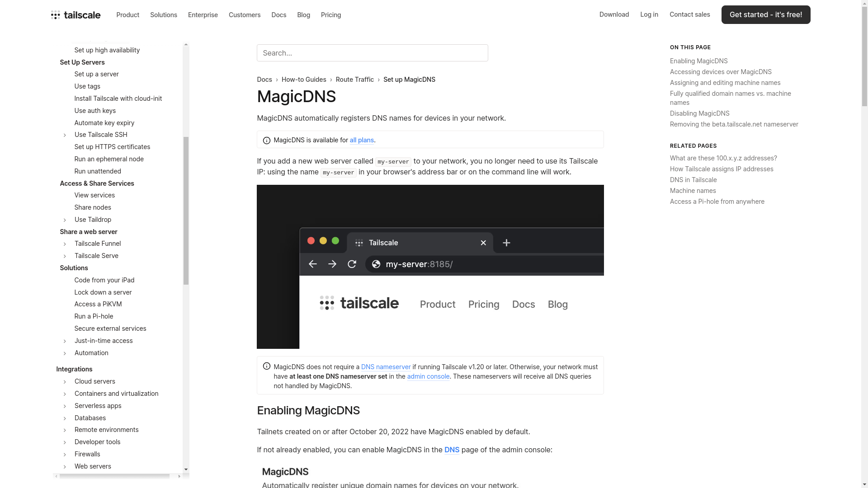Open Use tags sidebar item
This screenshot has width=868, height=488.
tap(87, 86)
